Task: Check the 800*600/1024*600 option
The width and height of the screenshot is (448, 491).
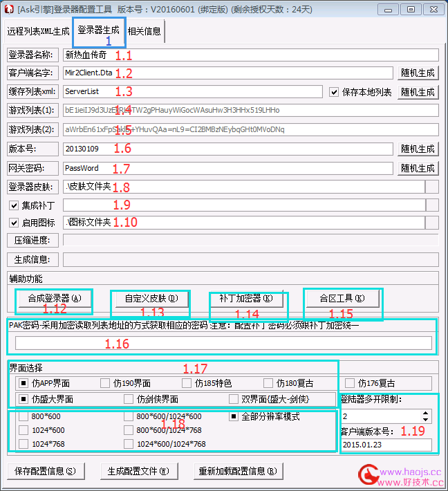Action: point(129,416)
